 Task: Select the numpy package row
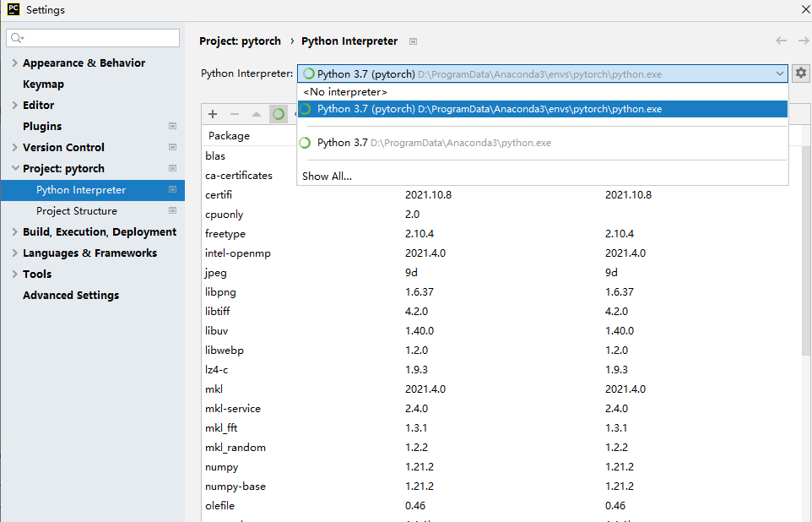[501, 467]
